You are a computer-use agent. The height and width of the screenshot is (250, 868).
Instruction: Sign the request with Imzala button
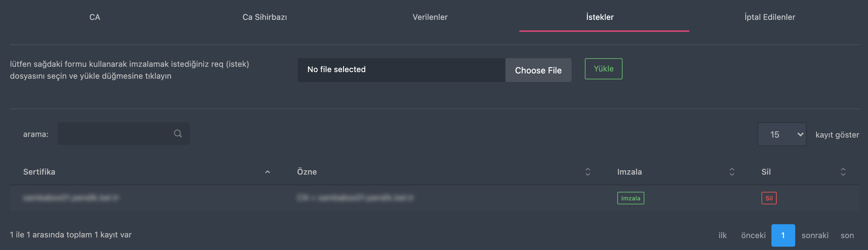[x=630, y=198]
